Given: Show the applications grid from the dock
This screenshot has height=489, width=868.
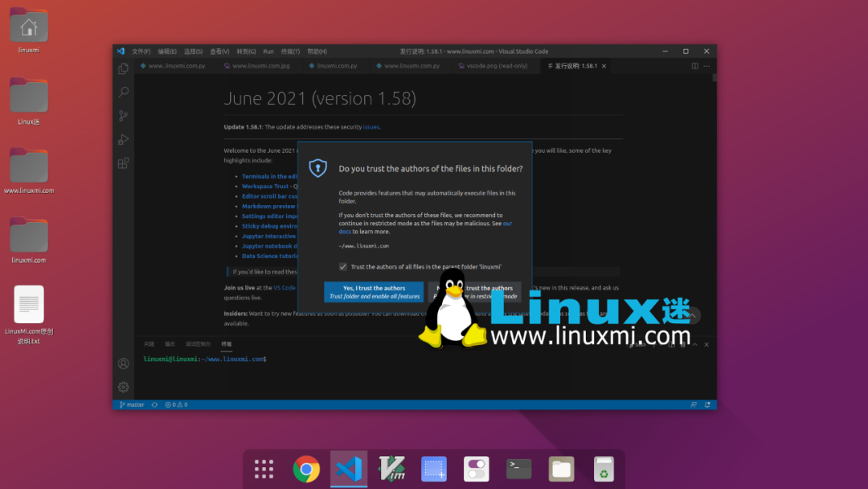Looking at the screenshot, I should [x=264, y=469].
